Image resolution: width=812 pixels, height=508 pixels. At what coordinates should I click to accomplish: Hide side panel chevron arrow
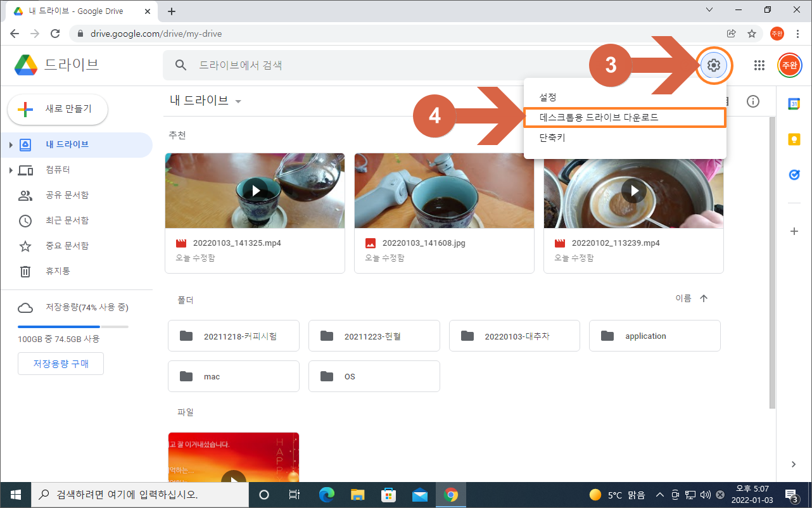click(x=794, y=464)
